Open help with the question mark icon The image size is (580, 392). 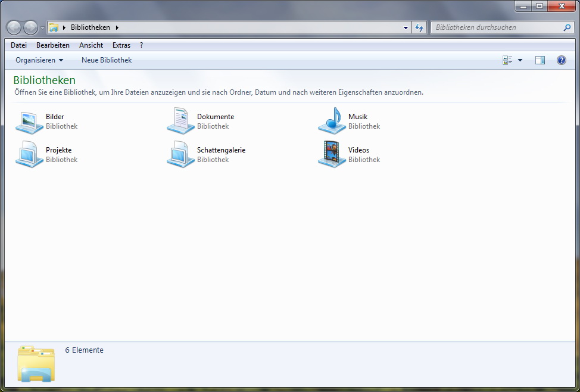pos(561,60)
